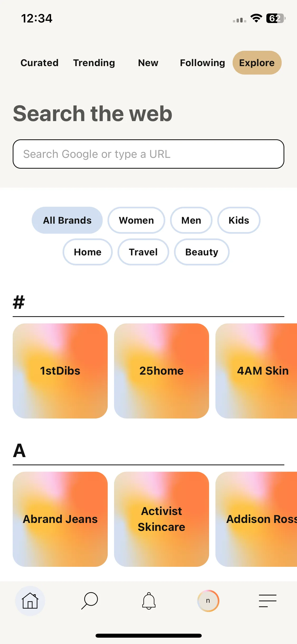297x644 pixels.
Task: Select the Explore tab
Action: 257,63
